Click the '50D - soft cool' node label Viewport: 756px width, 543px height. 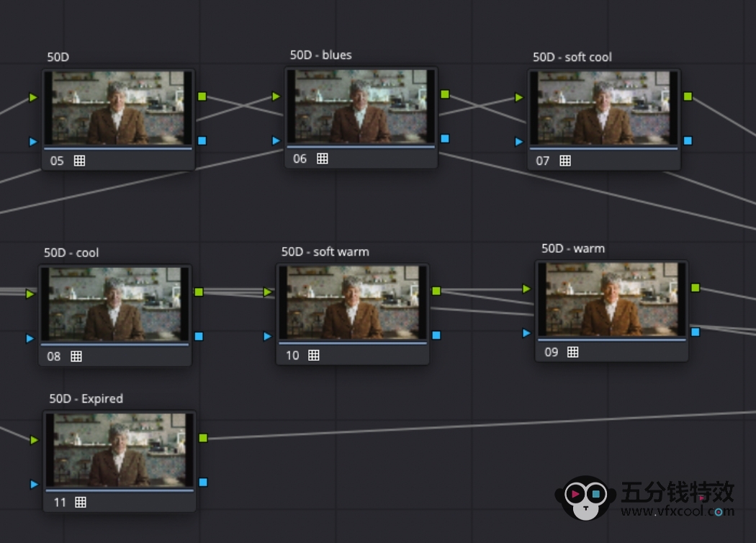pos(572,58)
